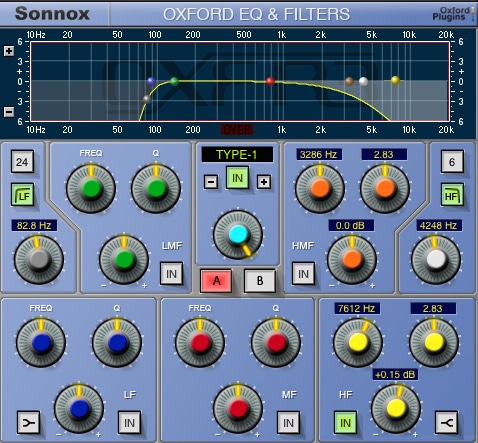Click the graph zoom-out minus button
Viewport: 478px width, 443px height.
coord(9,112)
